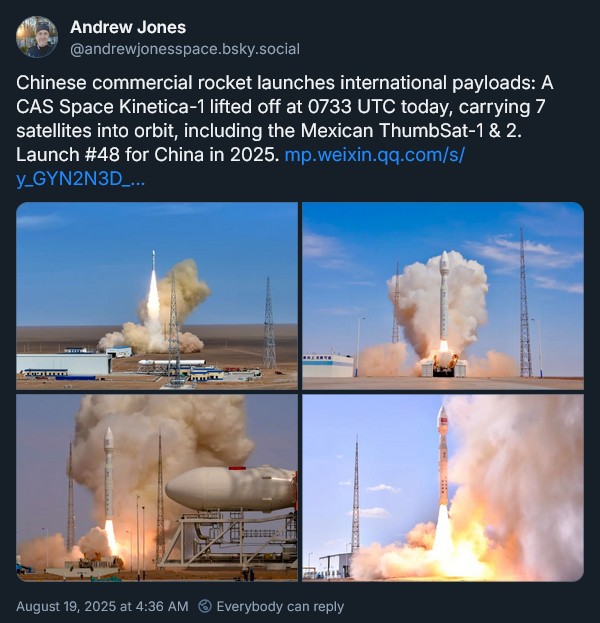Enlarge the top-right rocket liftoff photo
This screenshot has width=600, height=623.
[443, 296]
